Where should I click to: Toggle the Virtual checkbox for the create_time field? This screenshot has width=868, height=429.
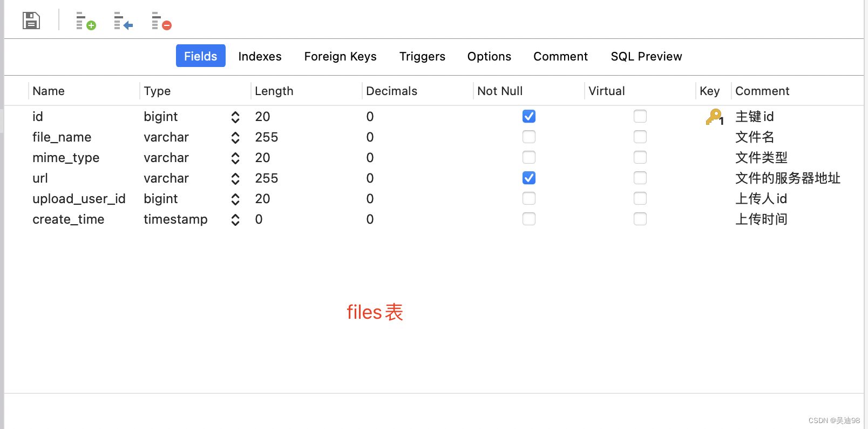click(x=640, y=219)
